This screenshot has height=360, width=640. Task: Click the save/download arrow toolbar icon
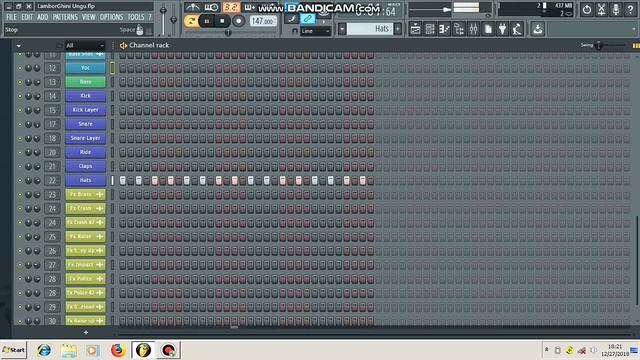(x=538, y=29)
